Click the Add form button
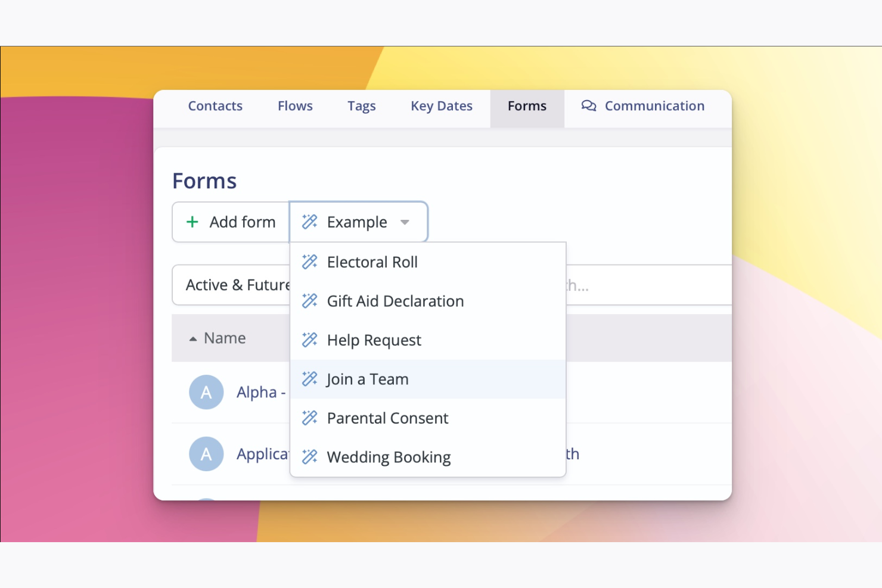The width and height of the screenshot is (882, 588). pos(231,222)
